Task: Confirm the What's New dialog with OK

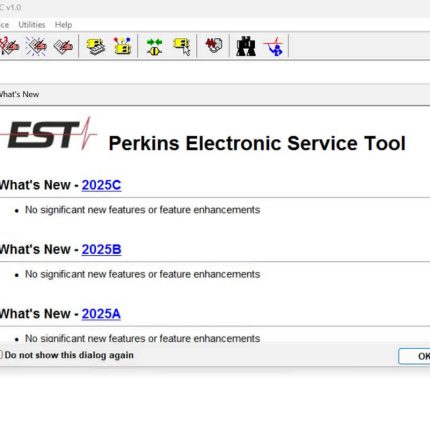Action: pyautogui.click(x=414, y=356)
